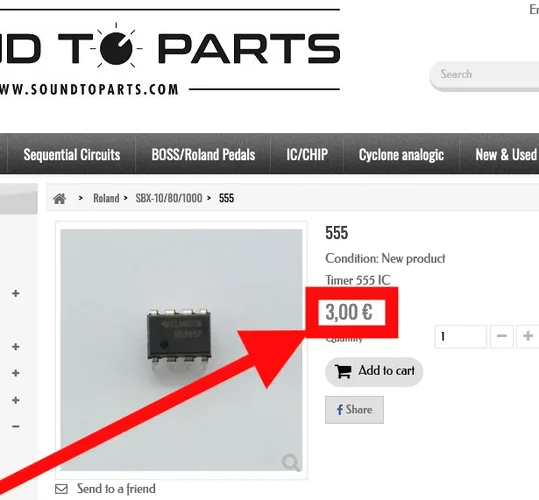Expand the first sidebar plus item
539x500 pixels.
tap(15, 293)
